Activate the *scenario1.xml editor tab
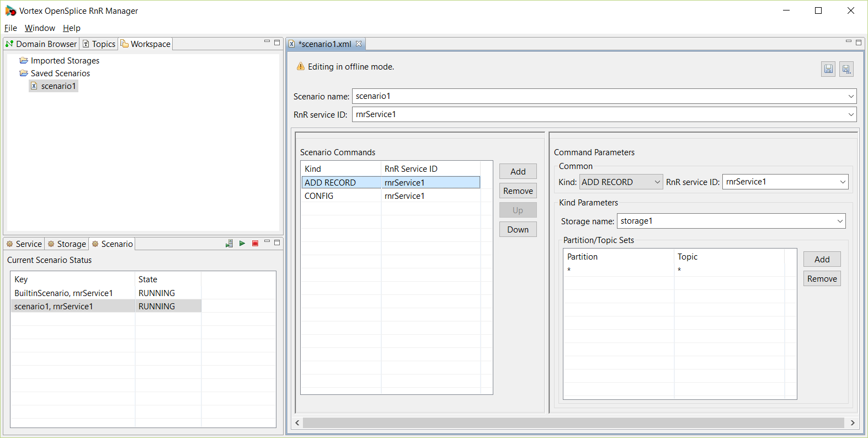The image size is (868, 438). [325, 44]
